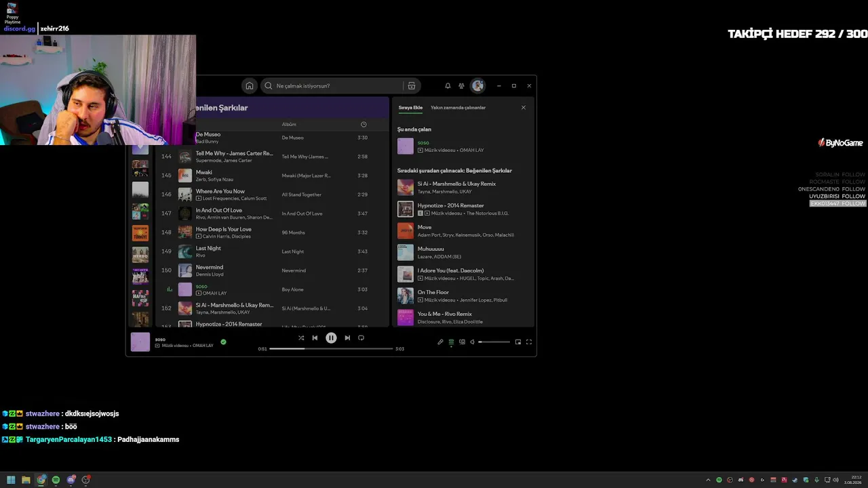868x488 pixels.
Task: Open the notifications bell in Spotify
Action: pyautogui.click(x=448, y=86)
